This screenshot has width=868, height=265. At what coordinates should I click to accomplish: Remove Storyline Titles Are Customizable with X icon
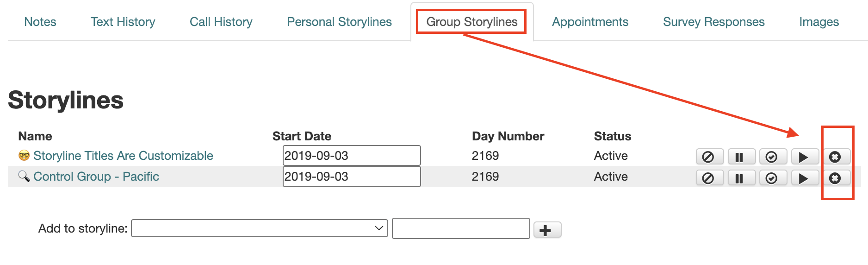point(836,157)
